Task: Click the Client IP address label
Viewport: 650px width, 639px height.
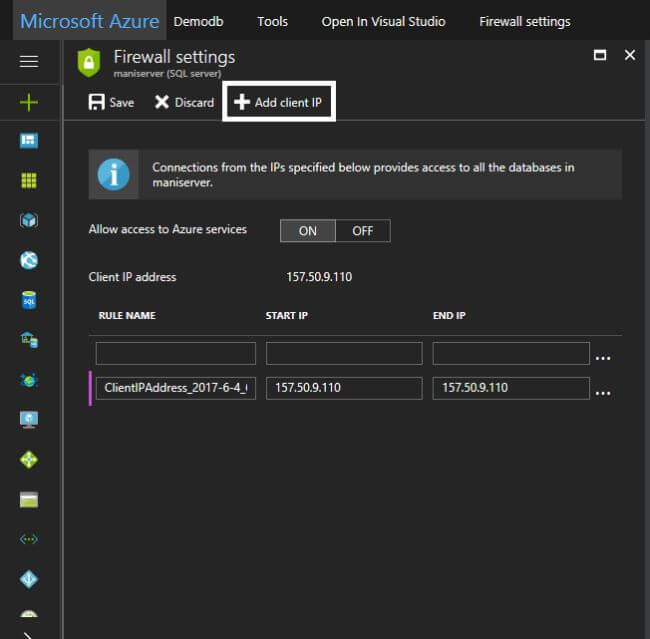Action: pos(132,277)
